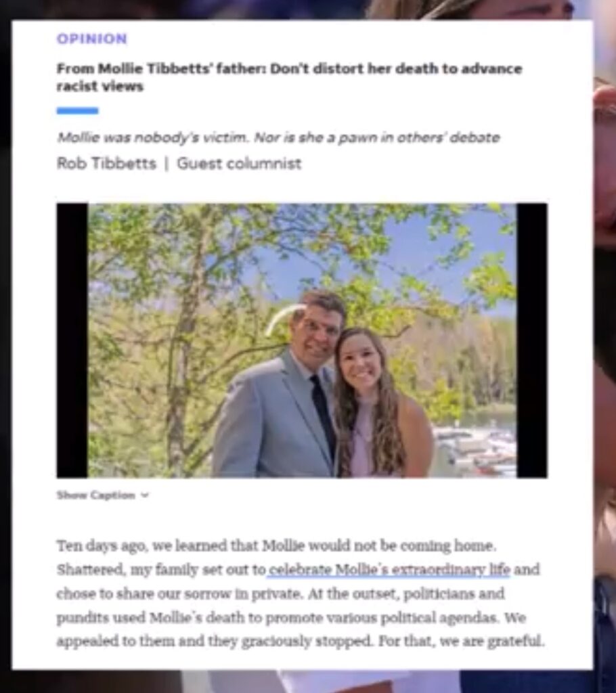Click italic subtitle "Mollie was nobody's victim"
This screenshot has height=693, width=616.
[278, 137]
